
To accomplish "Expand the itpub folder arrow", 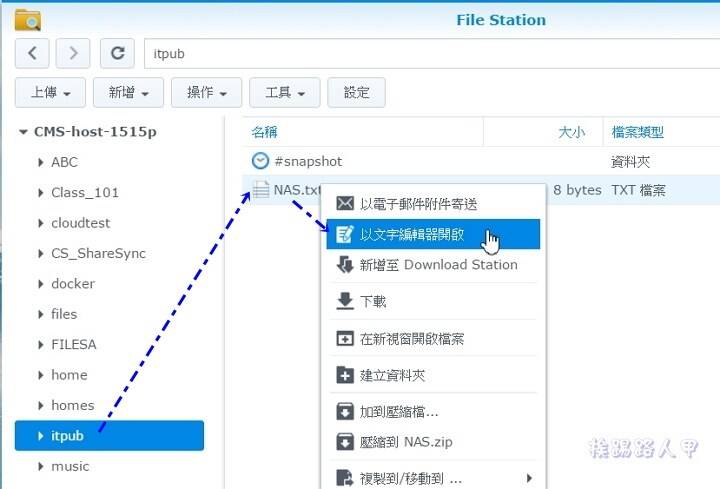I will click(41, 436).
